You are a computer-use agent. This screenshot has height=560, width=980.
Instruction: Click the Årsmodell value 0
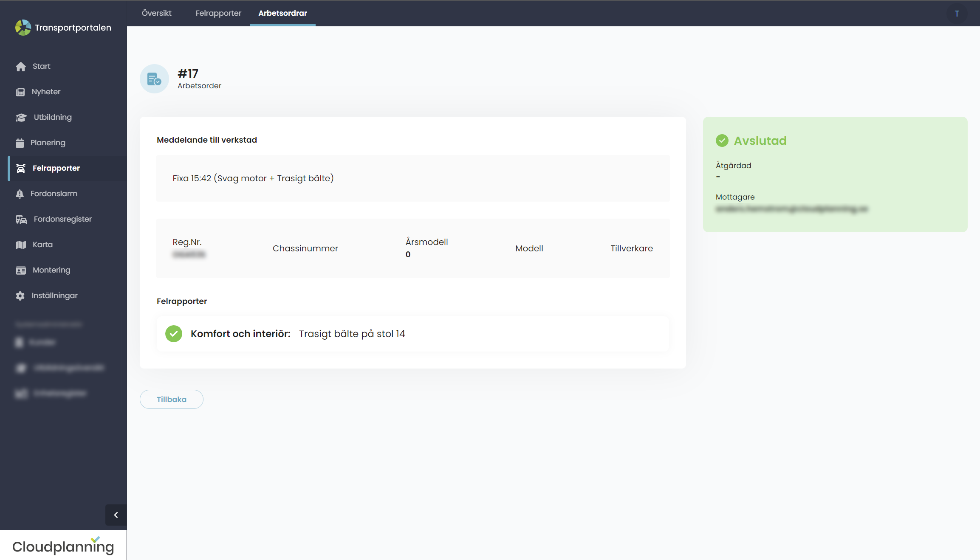(408, 254)
